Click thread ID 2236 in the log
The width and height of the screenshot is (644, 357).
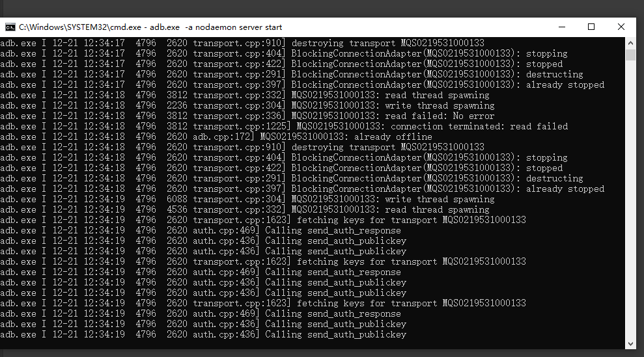click(177, 105)
